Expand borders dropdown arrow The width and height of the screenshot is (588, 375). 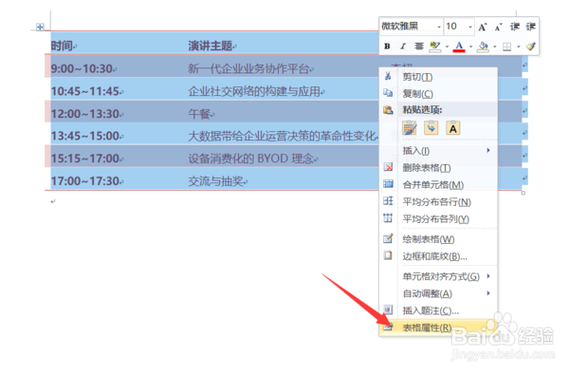519,47
